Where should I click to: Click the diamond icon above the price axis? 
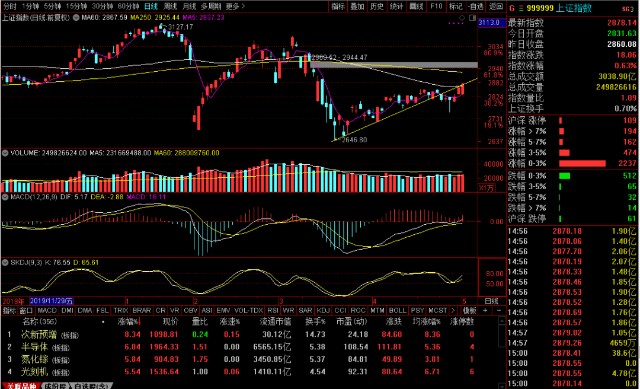click(462, 18)
